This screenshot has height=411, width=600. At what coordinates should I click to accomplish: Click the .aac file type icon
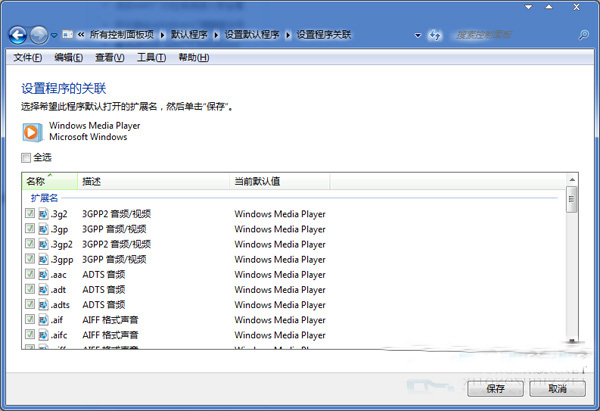point(43,274)
